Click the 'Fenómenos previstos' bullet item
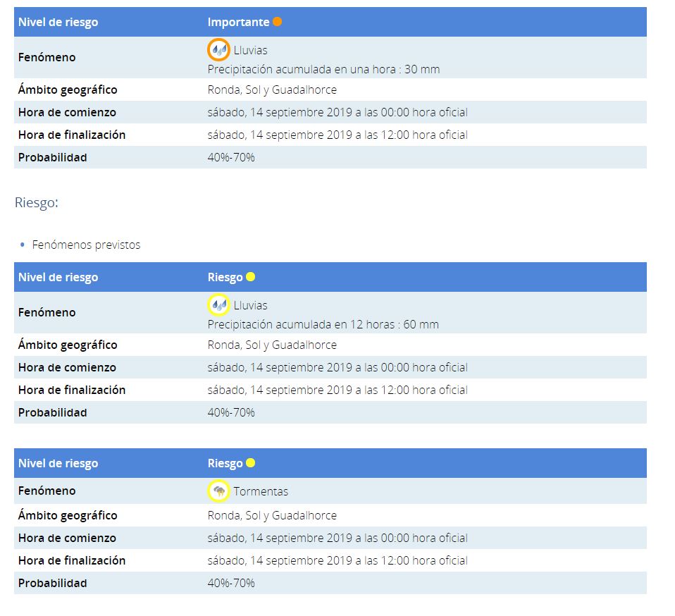Viewport: 675px width, 616px height. [x=86, y=245]
